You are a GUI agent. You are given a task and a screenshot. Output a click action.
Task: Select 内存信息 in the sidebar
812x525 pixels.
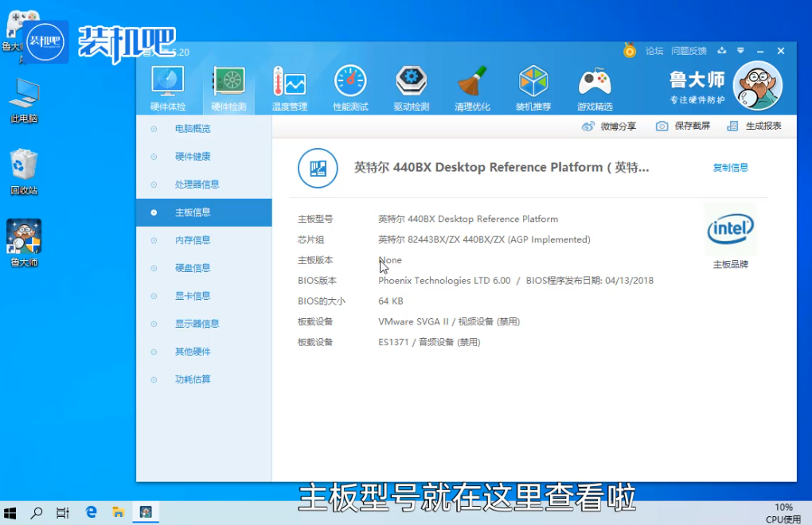(x=193, y=240)
